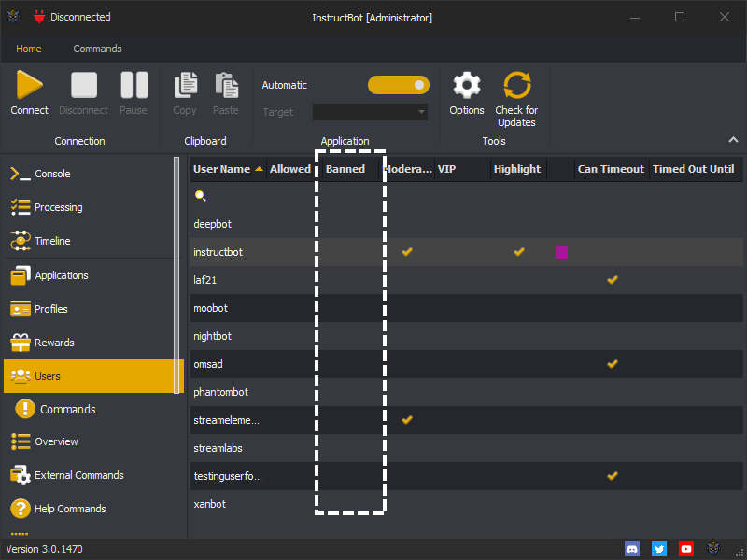The image size is (747, 560).
Task: Sort by User Name column header
Action: (228, 169)
